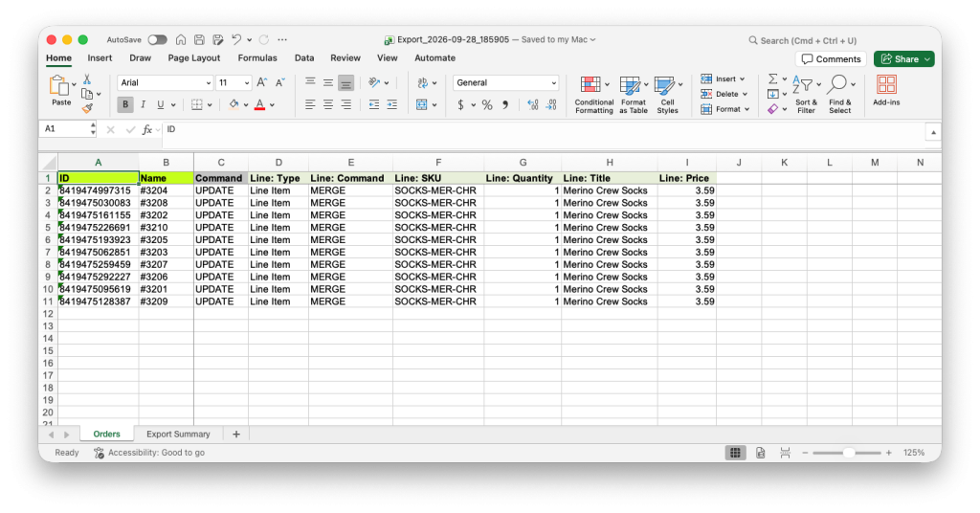Open the file name saved location dropdown
This screenshot has width=980, height=513.
point(592,40)
